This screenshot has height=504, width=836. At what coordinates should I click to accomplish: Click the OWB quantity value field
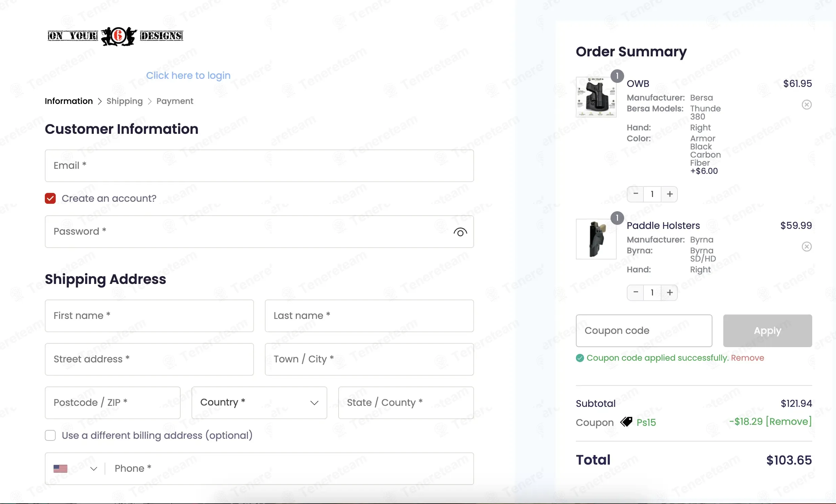click(652, 194)
